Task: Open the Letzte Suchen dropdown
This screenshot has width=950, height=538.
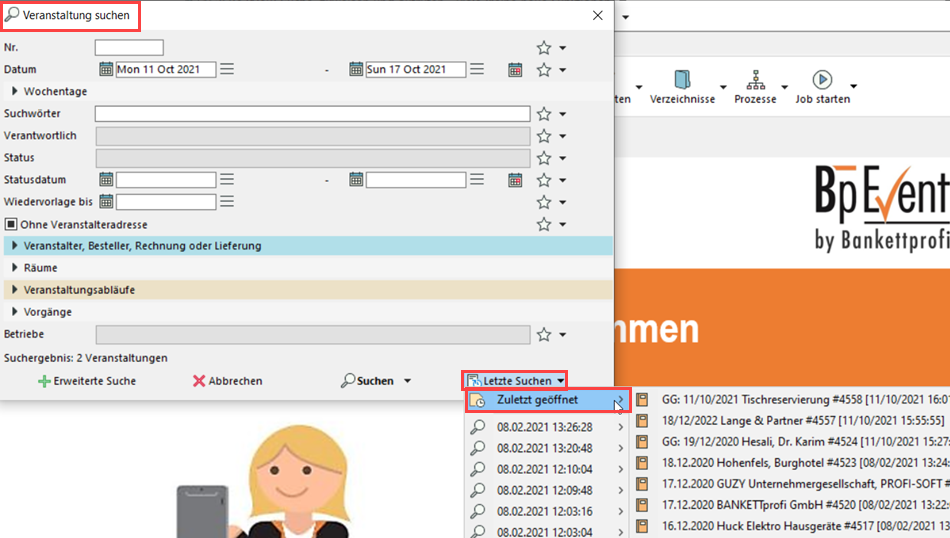Action: click(516, 381)
